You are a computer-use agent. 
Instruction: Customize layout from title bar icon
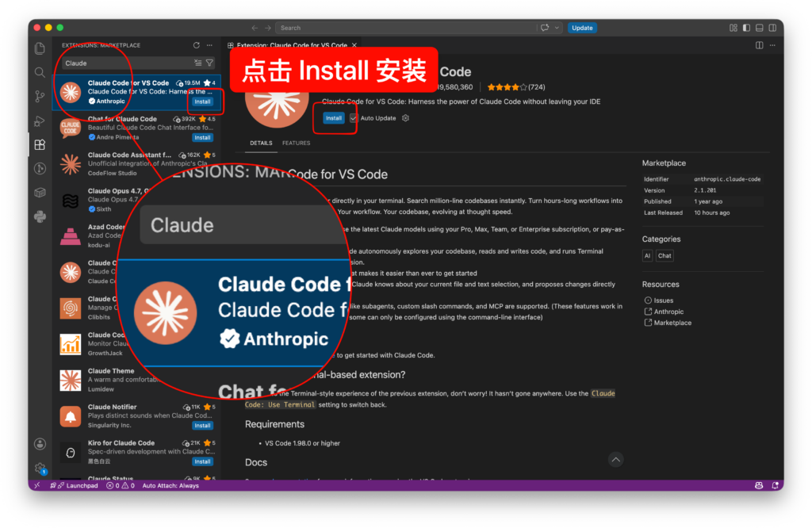coord(733,28)
